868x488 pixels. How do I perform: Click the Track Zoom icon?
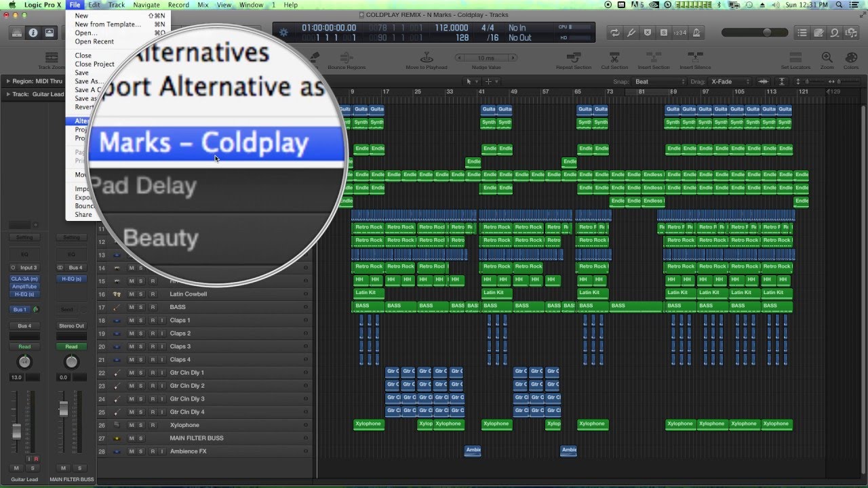pos(52,58)
